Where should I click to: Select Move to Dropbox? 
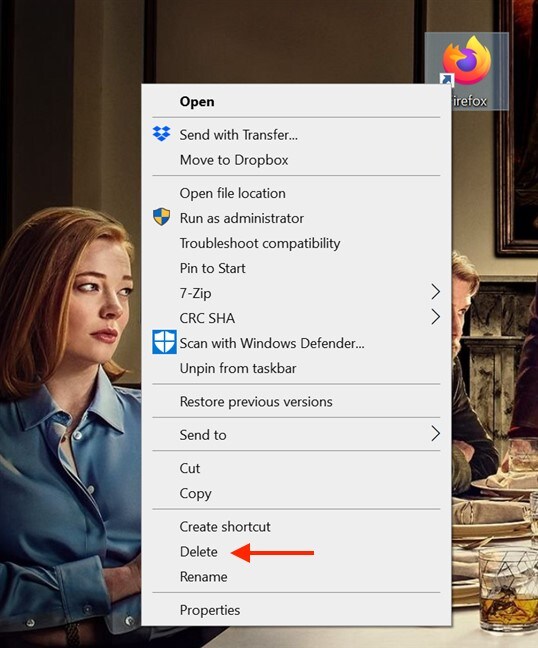click(296, 160)
